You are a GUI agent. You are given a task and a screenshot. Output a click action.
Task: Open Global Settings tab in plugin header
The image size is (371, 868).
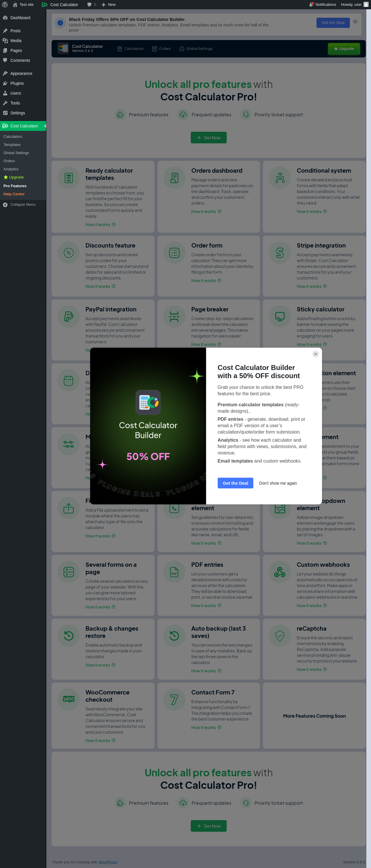pyautogui.click(x=196, y=49)
